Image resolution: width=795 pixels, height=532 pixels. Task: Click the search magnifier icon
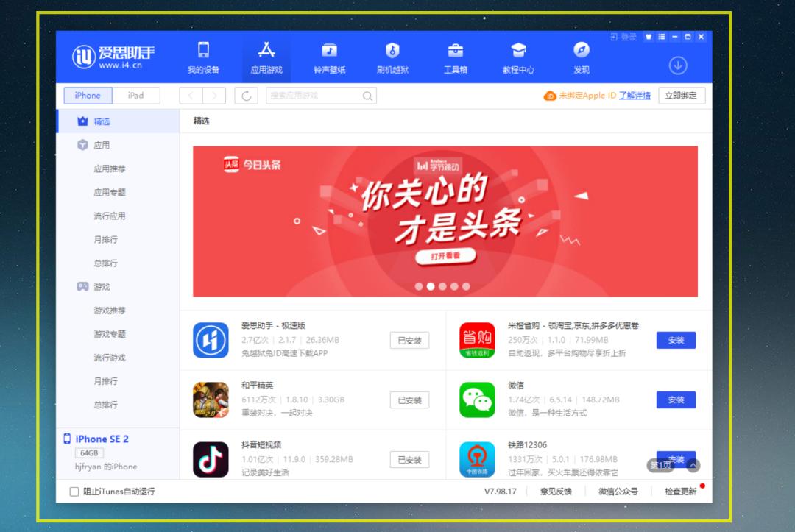pyautogui.click(x=367, y=96)
